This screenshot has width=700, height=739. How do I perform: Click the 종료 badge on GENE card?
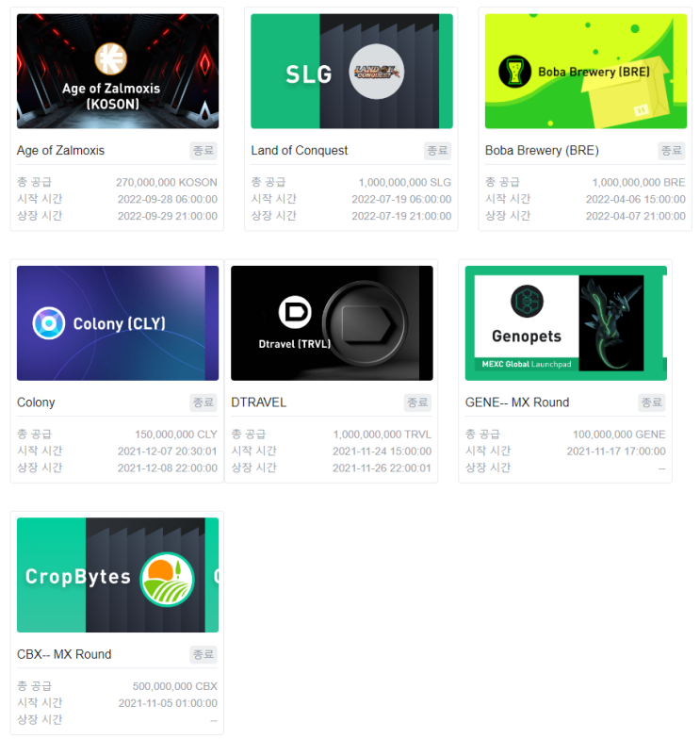point(652,402)
